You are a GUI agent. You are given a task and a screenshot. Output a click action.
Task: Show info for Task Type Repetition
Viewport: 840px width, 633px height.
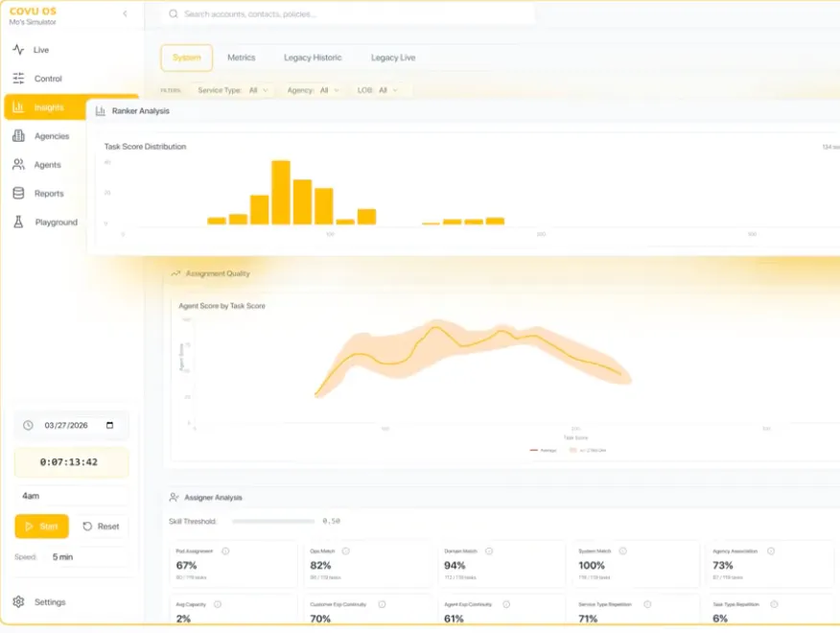(774, 604)
